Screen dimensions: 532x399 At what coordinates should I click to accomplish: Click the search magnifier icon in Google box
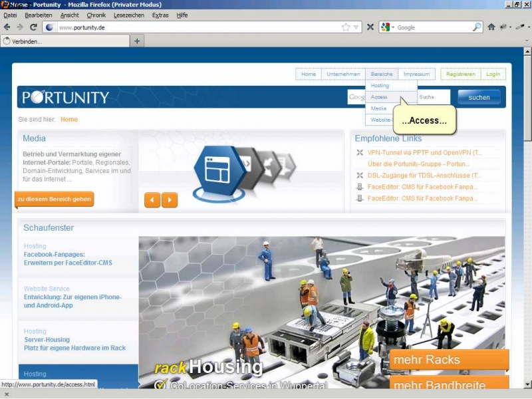[x=477, y=27]
